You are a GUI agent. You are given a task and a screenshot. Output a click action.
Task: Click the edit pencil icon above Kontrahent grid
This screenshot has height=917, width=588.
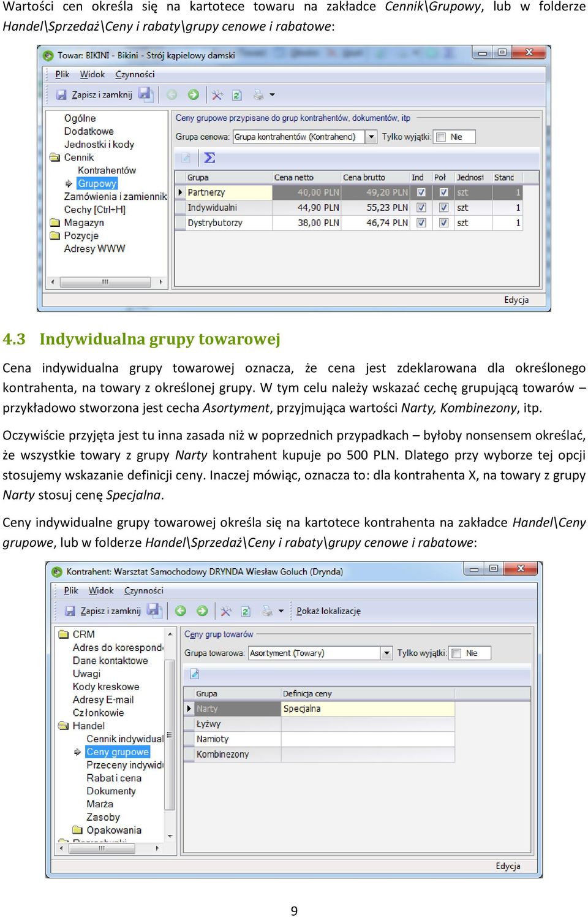[x=195, y=674]
